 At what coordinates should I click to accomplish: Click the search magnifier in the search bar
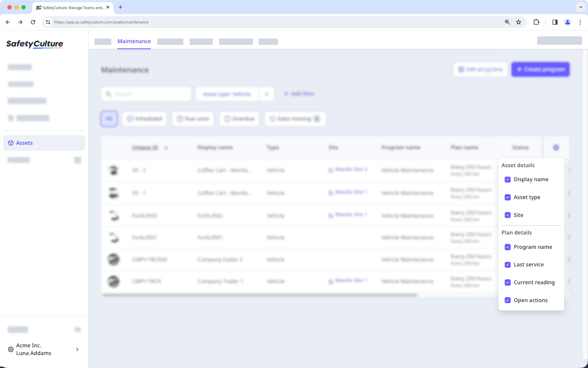[x=108, y=94]
